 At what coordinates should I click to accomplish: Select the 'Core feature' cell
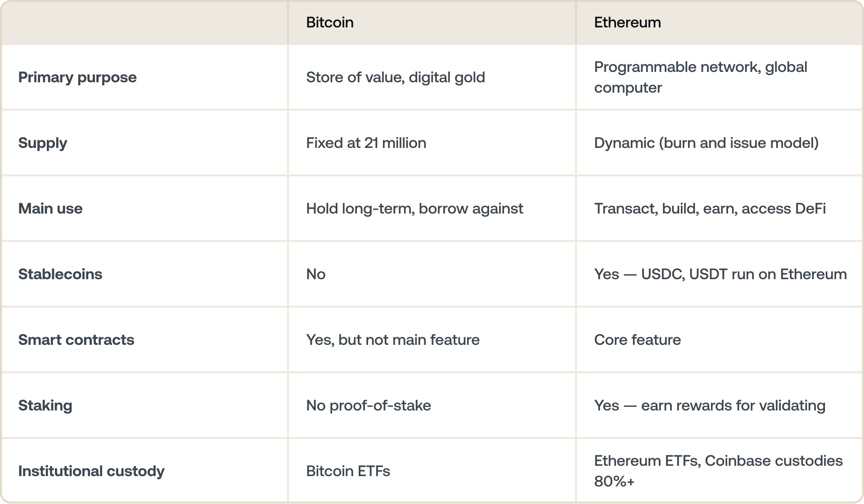click(x=637, y=340)
